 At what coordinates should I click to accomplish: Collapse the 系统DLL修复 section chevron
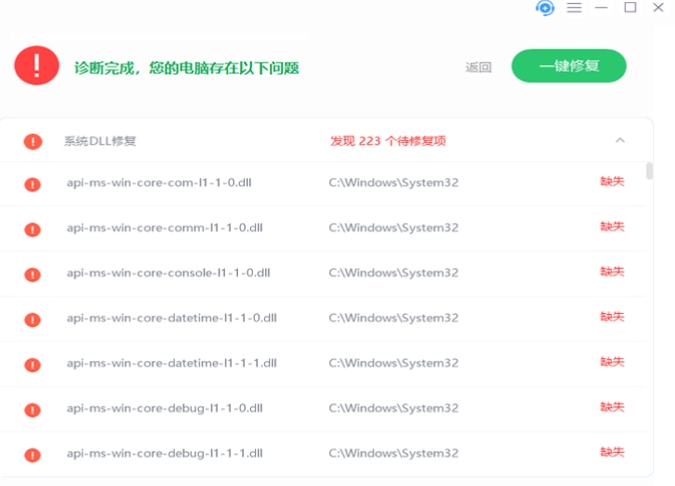coord(620,140)
